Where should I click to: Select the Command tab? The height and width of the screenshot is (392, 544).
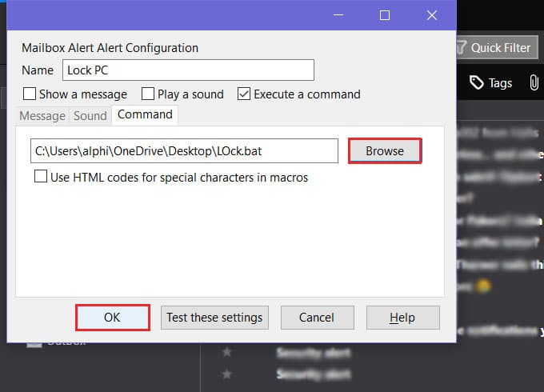click(x=145, y=114)
